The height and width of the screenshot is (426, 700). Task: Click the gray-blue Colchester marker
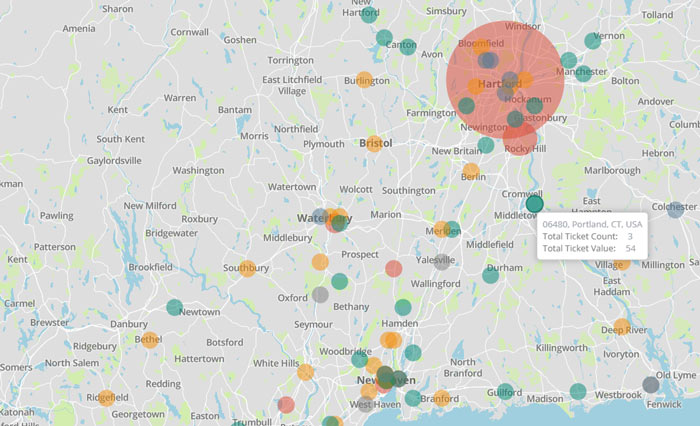coord(675,209)
